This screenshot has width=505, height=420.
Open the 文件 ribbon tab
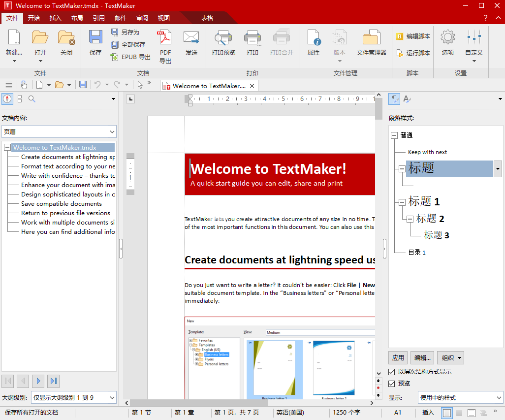point(12,18)
